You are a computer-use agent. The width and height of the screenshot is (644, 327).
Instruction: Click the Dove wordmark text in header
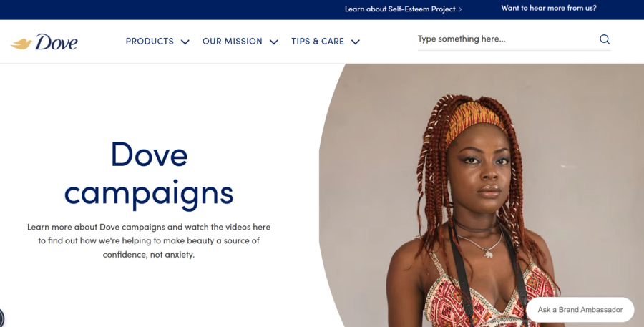57,42
